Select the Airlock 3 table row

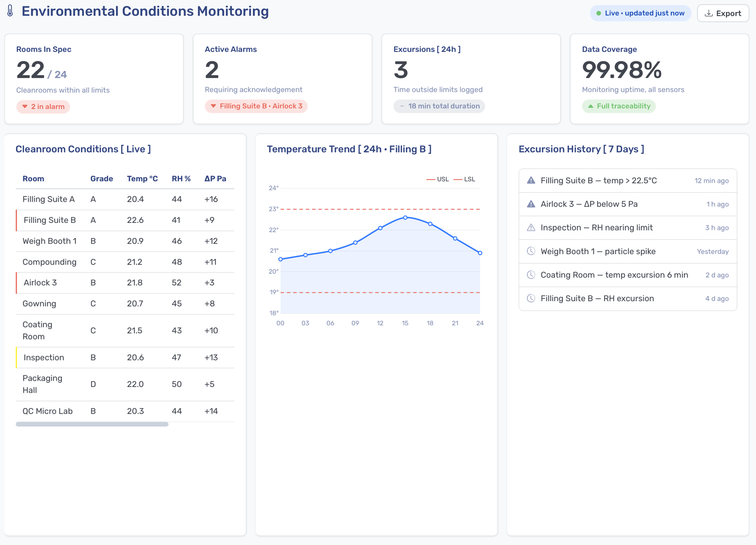[125, 282]
